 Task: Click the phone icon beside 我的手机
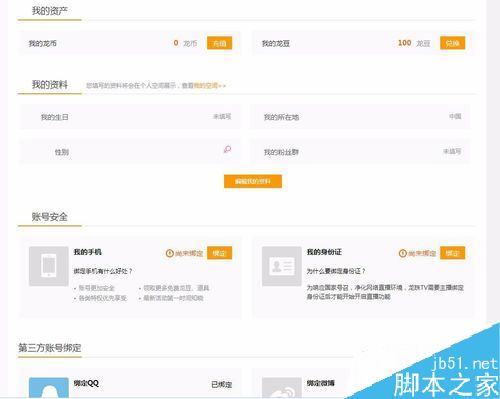tap(49, 266)
